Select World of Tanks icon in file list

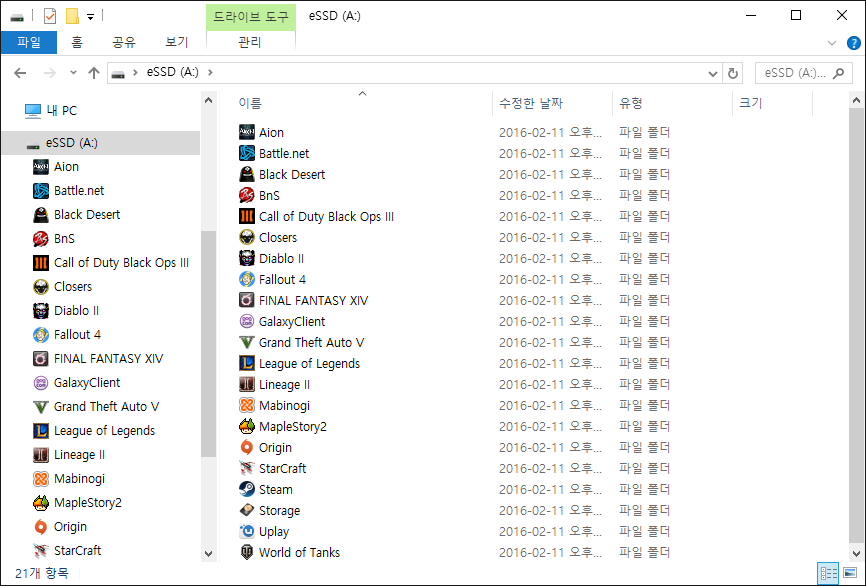pos(247,552)
